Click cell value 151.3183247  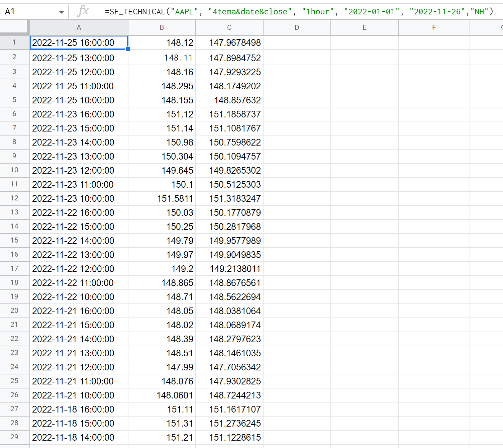(229, 198)
